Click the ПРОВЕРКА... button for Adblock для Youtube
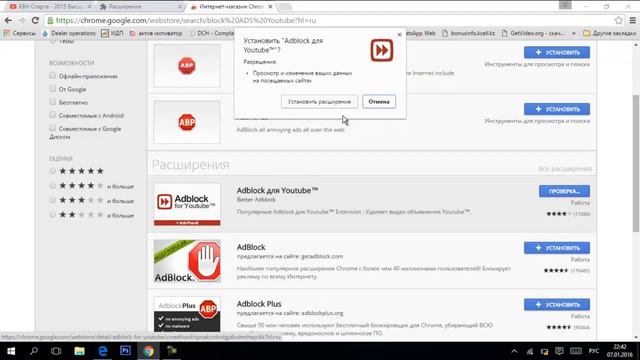640x360 pixels. coord(564,191)
